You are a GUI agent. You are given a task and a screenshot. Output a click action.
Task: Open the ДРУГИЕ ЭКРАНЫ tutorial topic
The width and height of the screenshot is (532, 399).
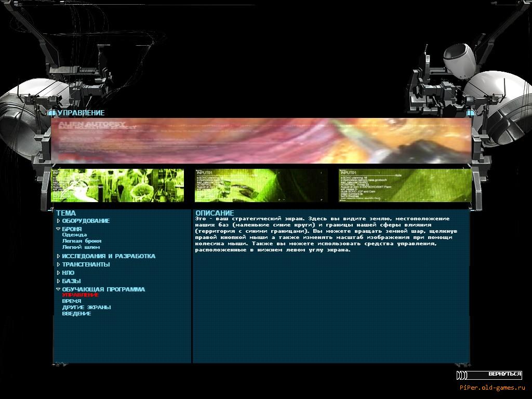click(x=86, y=308)
